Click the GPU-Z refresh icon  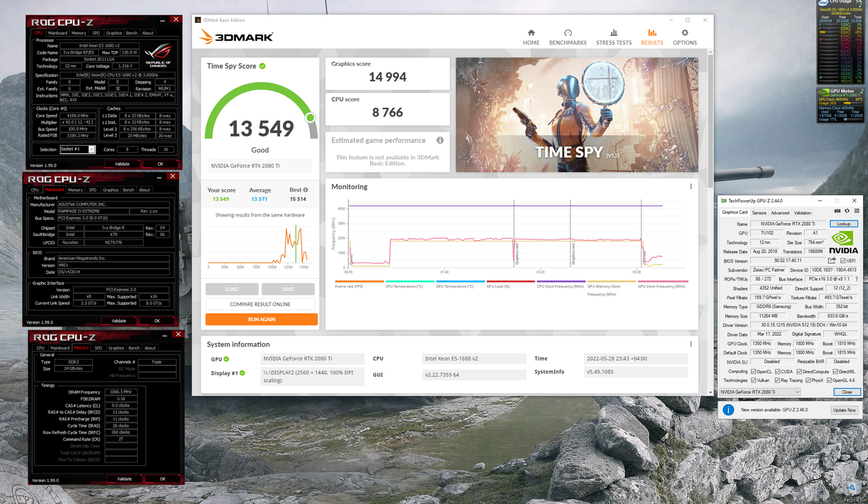pos(847,212)
